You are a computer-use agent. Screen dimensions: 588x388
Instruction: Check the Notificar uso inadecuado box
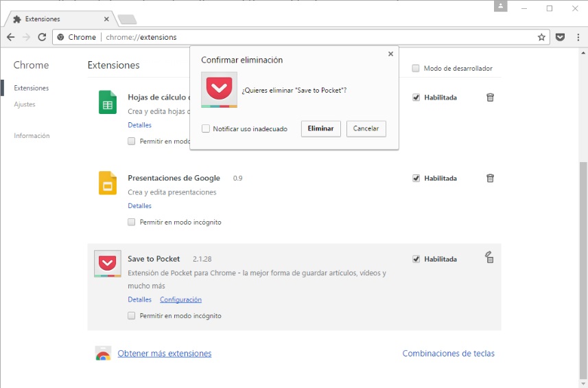(x=206, y=128)
